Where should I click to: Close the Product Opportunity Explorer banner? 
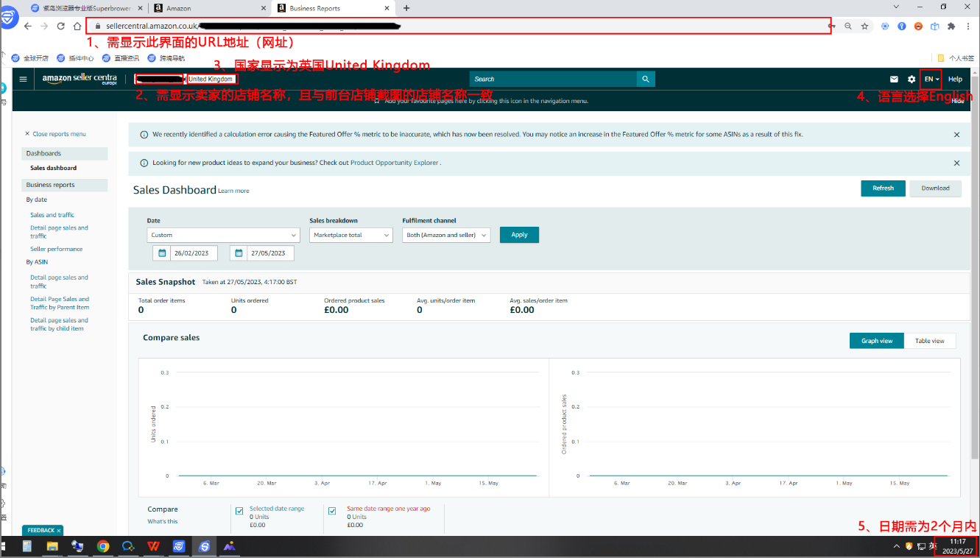[x=956, y=163]
